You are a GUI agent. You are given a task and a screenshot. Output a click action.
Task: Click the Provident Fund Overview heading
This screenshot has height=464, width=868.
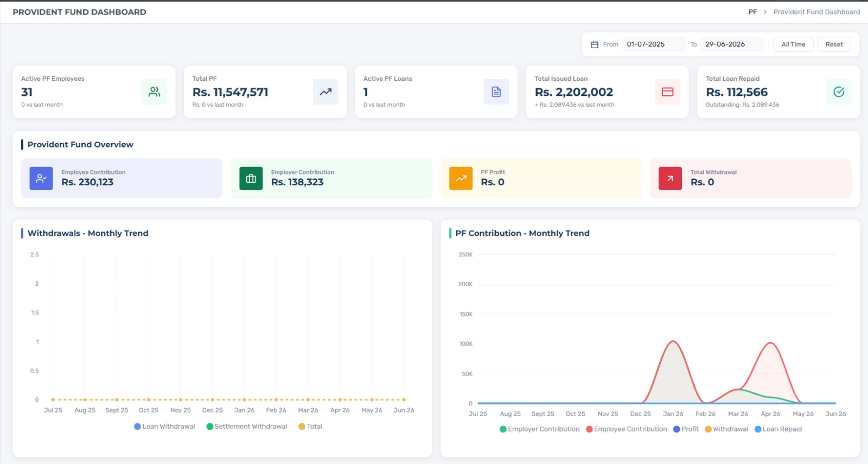click(80, 145)
